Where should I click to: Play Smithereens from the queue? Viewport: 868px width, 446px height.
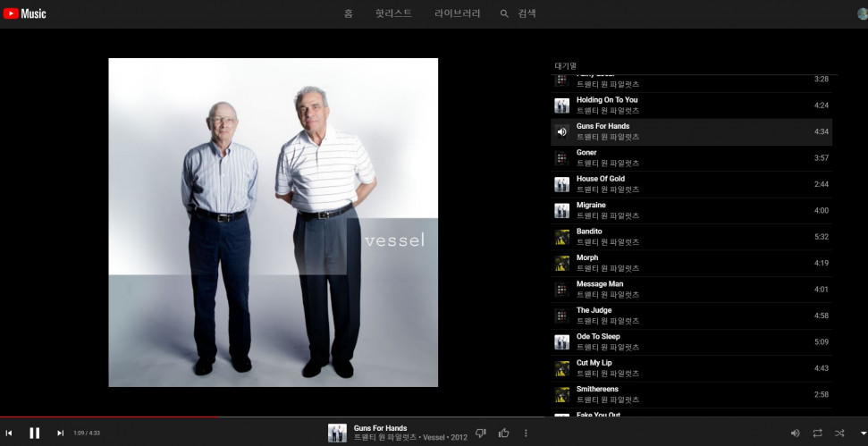691,394
